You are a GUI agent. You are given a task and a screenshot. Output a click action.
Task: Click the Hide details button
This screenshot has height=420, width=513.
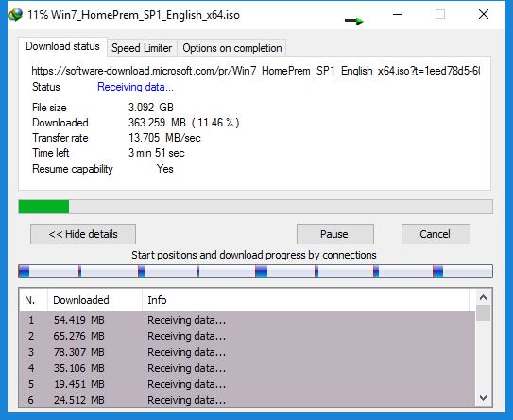click(83, 234)
